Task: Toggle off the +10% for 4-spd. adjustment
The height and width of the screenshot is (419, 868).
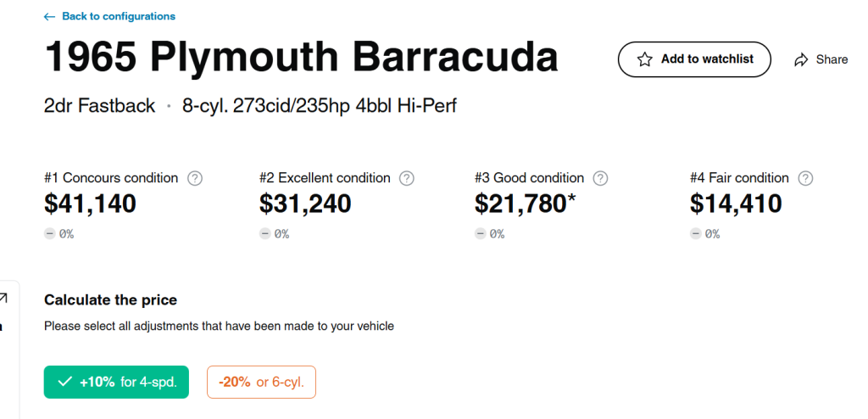Action: coord(116,383)
